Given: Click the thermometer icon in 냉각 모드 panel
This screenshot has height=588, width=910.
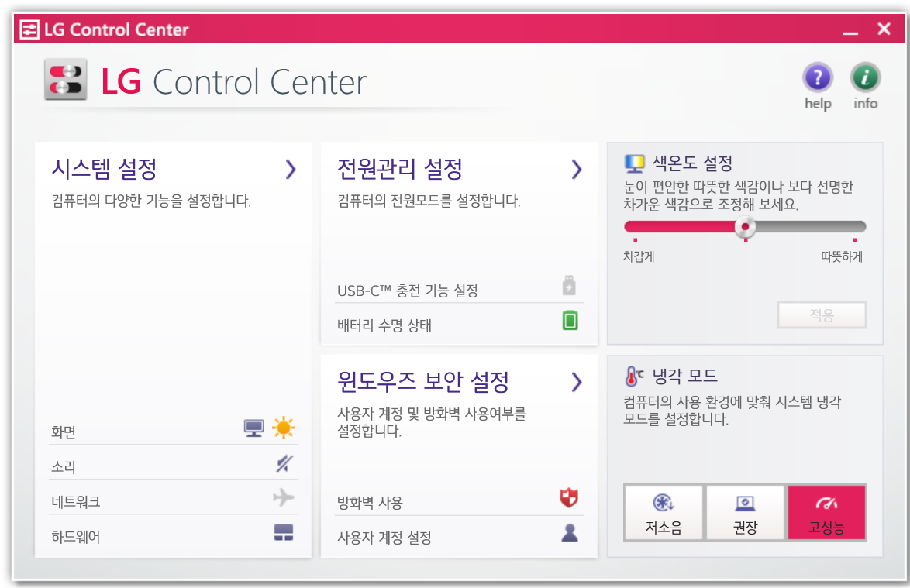Looking at the screenshot, I should 630,375.
